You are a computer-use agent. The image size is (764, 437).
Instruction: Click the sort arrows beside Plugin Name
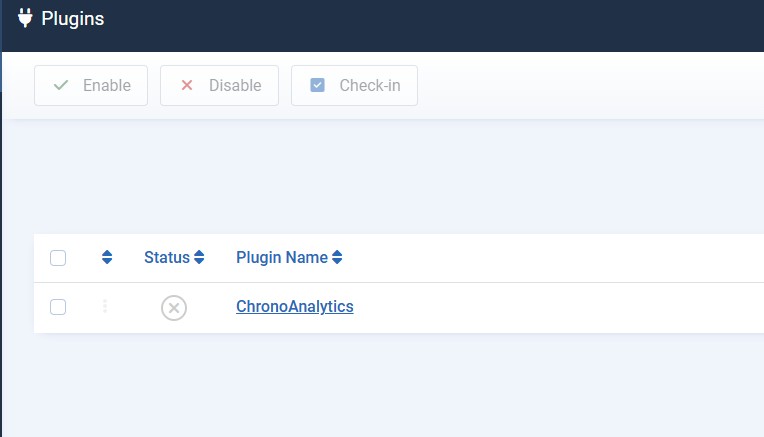pos(337,258)
